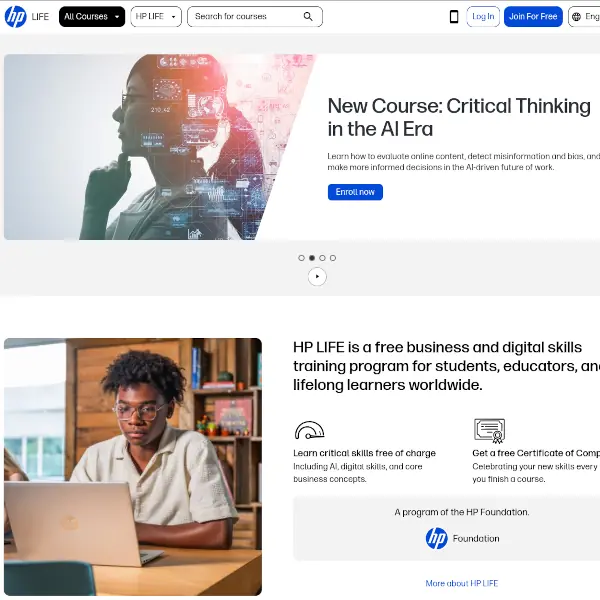Click Join For Free button
This screenshot has height=600, width=600.
(533, 16)
